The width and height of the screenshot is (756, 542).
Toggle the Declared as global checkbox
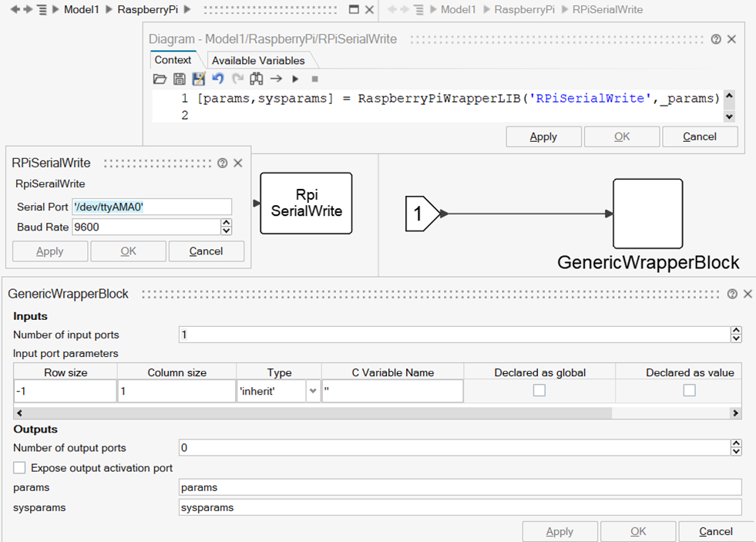coord(539,391)
